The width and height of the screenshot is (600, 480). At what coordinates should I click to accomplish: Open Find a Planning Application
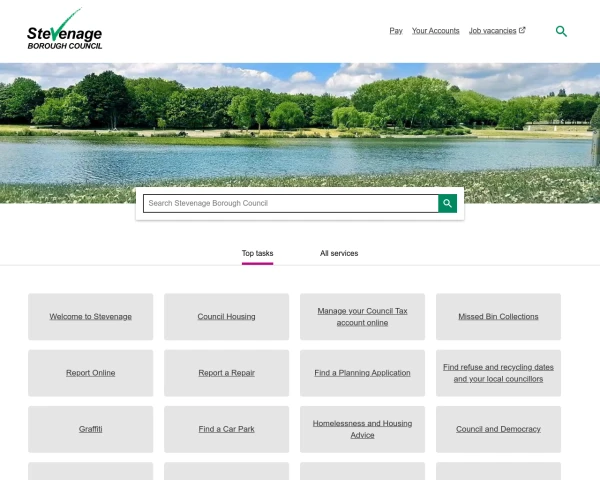(362, 373)
